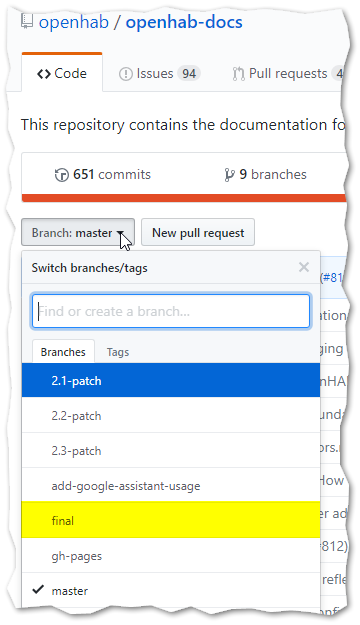Click the Find or create a branch field
This screenshot has height=625, width=360.
171,311
